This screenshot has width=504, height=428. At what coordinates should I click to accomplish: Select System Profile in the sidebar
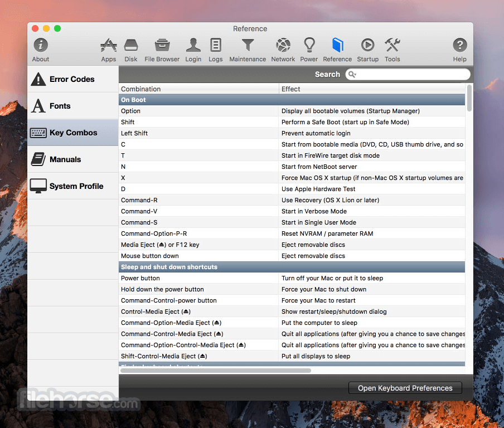click(73, 186)
